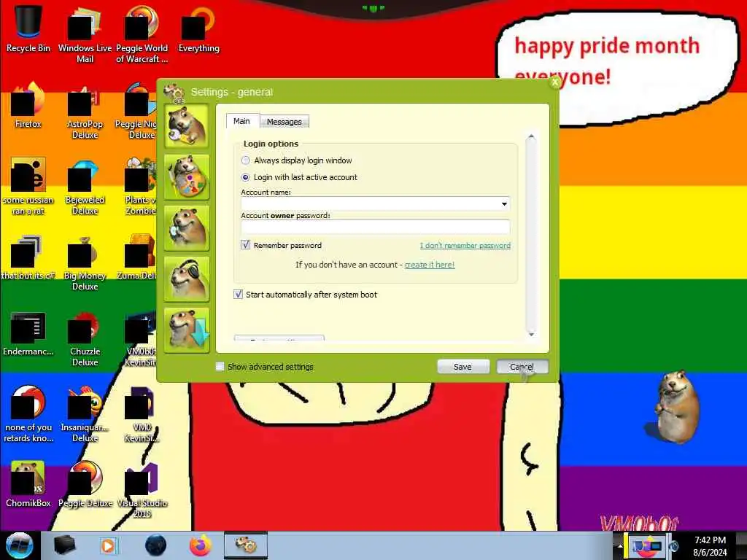Open AstroPop Deluxe desktop icon
Viewport: 747px width, 560px height.
click(85, 111)
